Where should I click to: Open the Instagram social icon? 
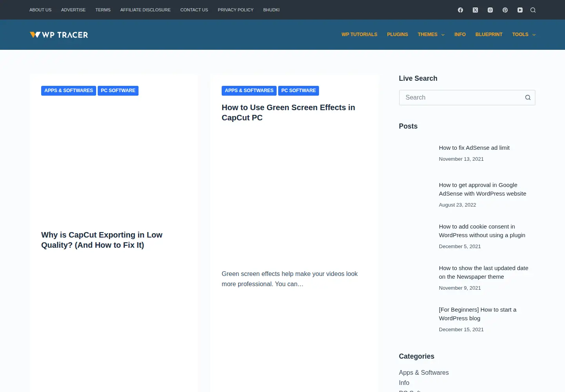click(x=490, y=10)
